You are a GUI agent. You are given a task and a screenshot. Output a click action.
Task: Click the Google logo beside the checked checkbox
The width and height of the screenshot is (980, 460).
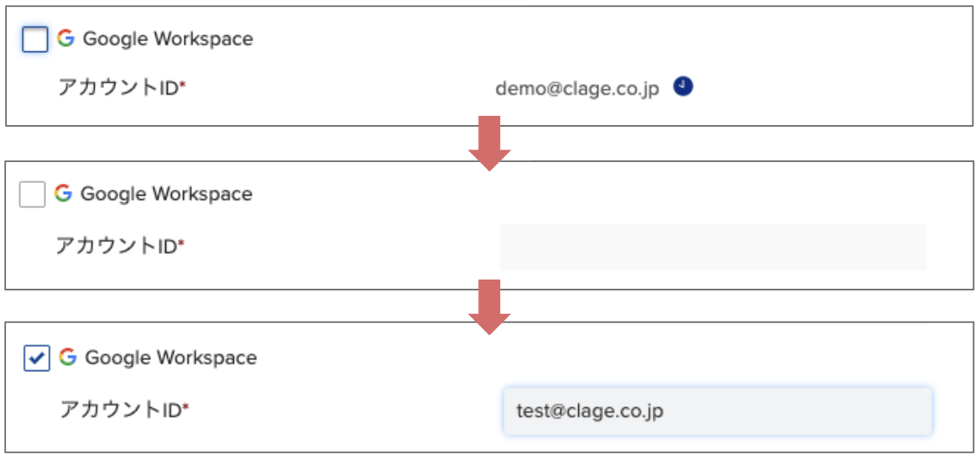pos(67,357)
